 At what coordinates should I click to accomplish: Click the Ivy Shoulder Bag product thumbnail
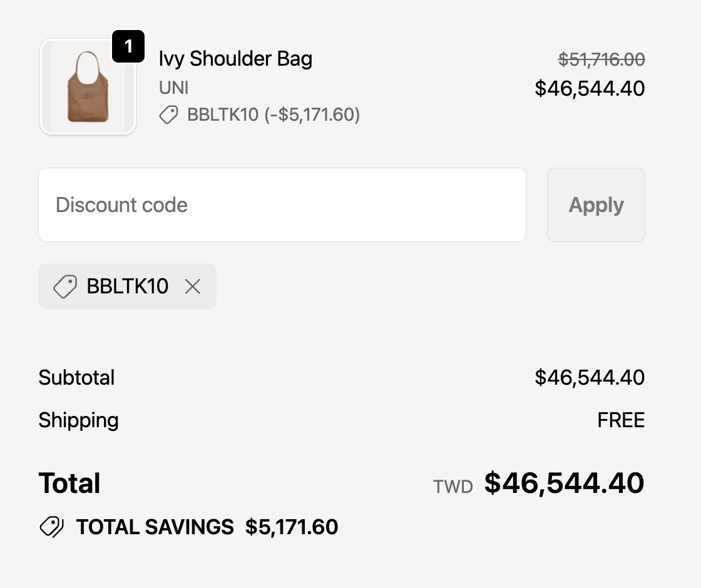coord(88,87)
